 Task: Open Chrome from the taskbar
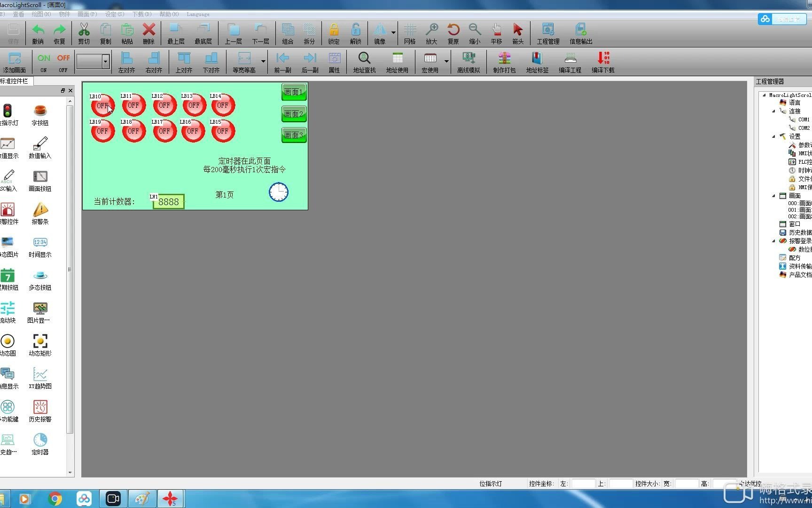point(55,499)
